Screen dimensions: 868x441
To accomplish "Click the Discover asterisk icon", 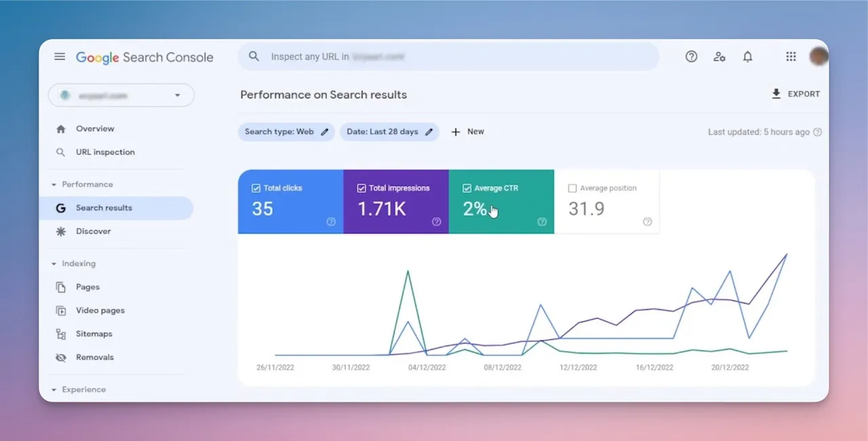I will click(61, 231).
